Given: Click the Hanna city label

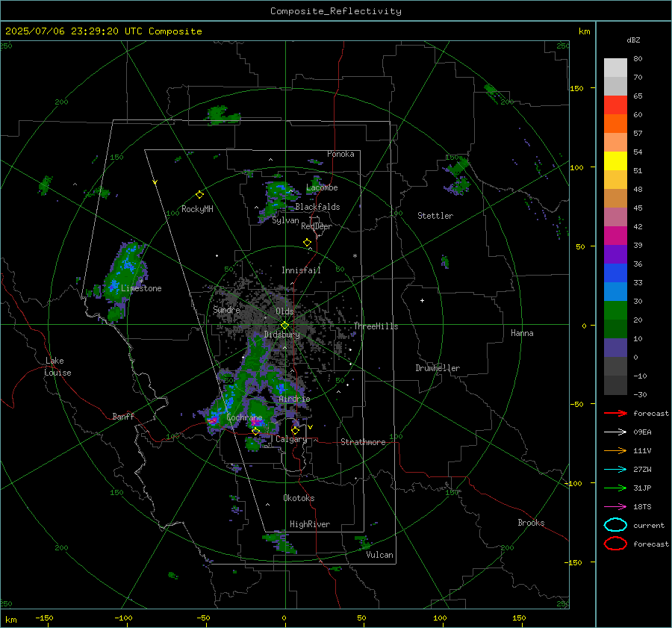Looking at the screenshot, I should click(522, 333).
